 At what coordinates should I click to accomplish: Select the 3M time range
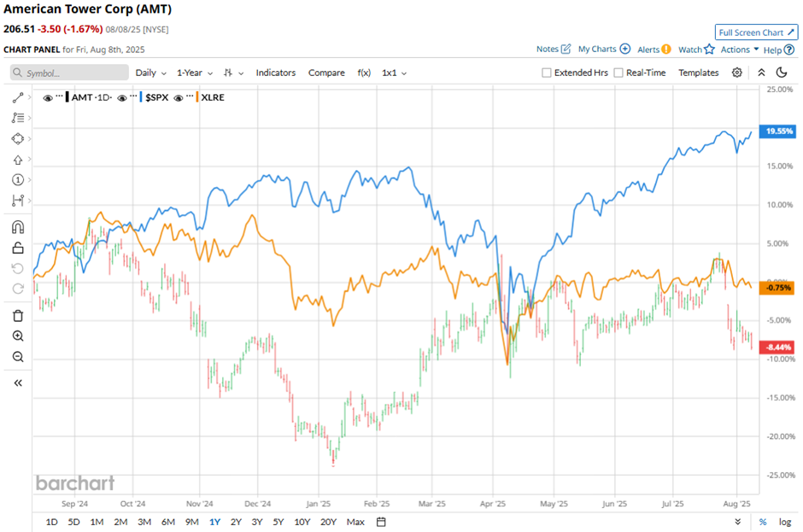[144, 522]
